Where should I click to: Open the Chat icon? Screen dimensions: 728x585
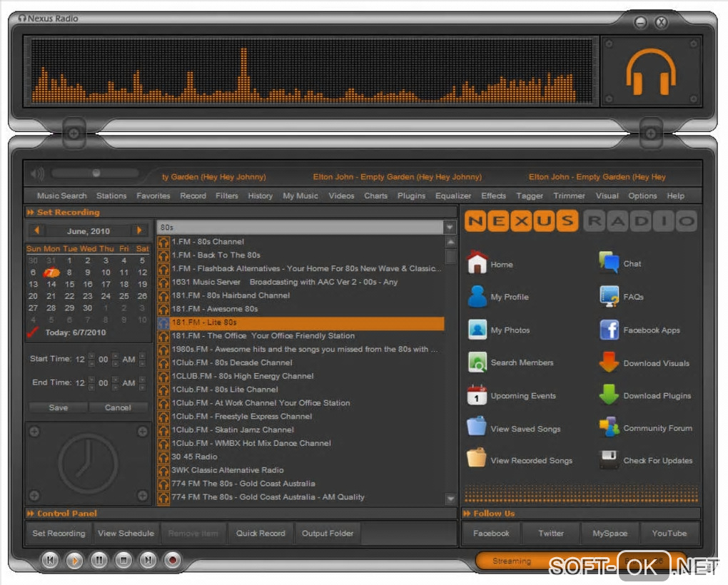pyautogui.click(x=609, y=263)
